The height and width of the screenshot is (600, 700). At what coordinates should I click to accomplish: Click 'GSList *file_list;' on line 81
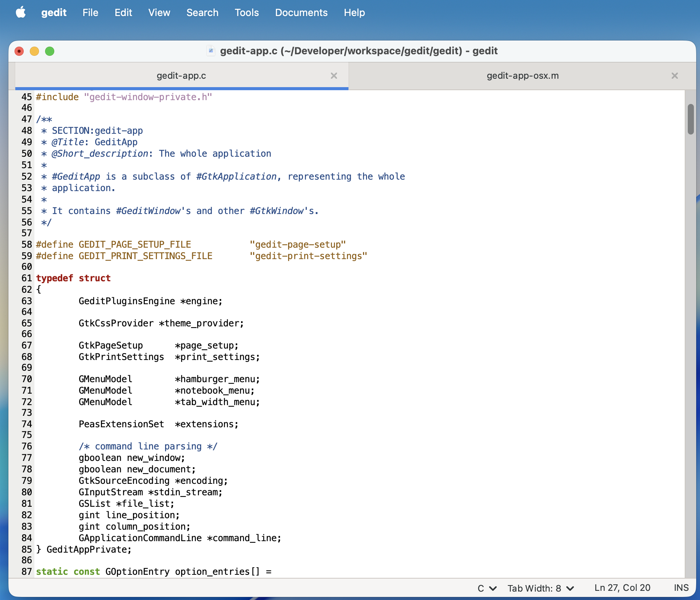pos(126,504)
